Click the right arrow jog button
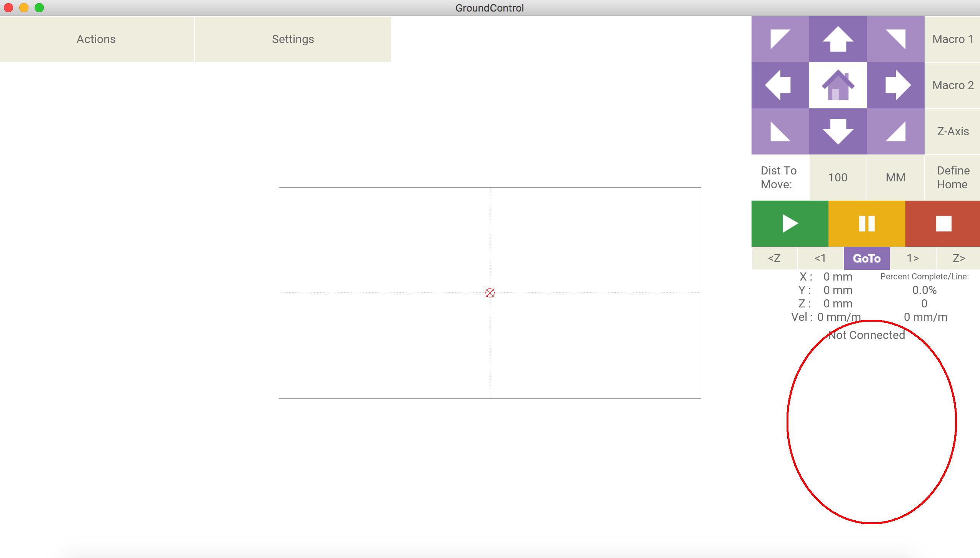Viewport: 980px width, 558px height. pyautogui.click(x=895, y=85)
